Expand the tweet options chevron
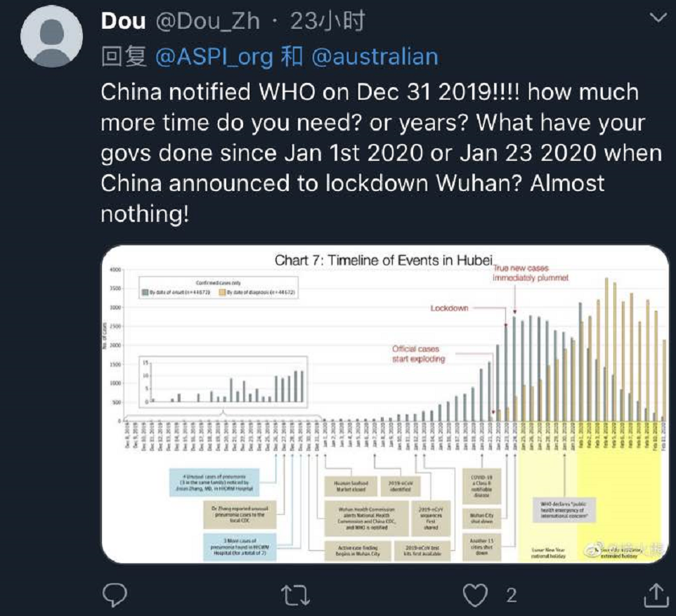 [x=658, y=19]
